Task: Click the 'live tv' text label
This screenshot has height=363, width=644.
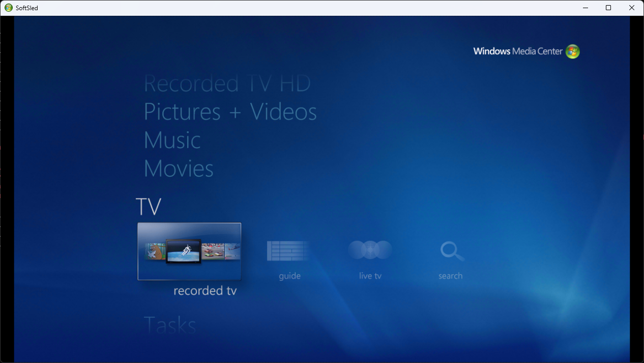Action: pos(370,276)
